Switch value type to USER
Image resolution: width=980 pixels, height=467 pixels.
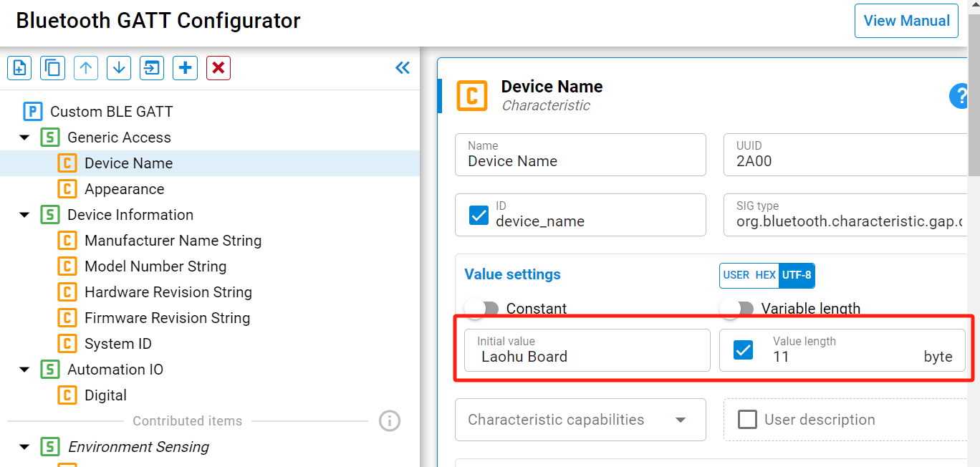point(736,275)
